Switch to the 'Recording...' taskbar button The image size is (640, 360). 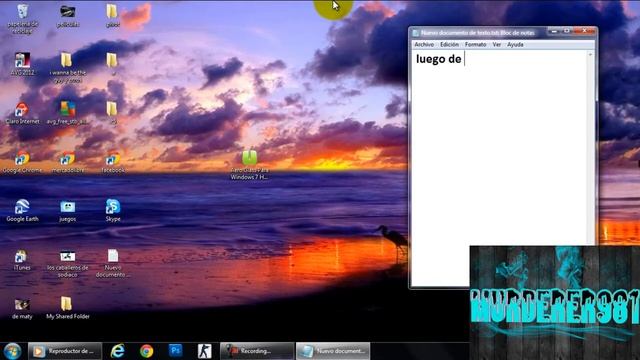click(x=257, y=351)
